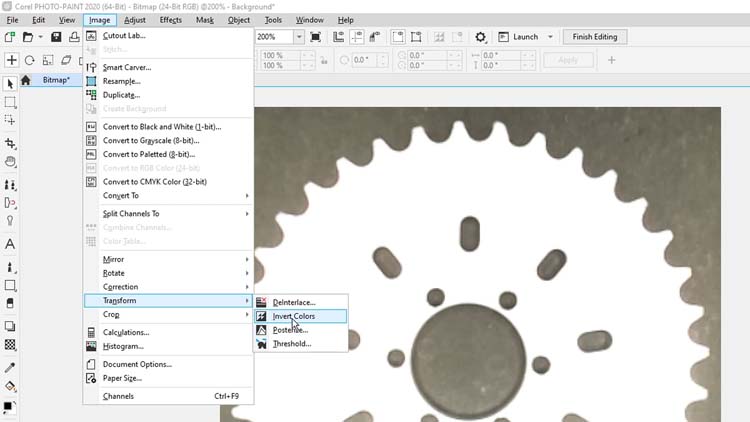Image resolution: width=750 pixels, height=422 pixels.
Task: Expand the Convert To submenu
Action: click(x=247, y=196)
